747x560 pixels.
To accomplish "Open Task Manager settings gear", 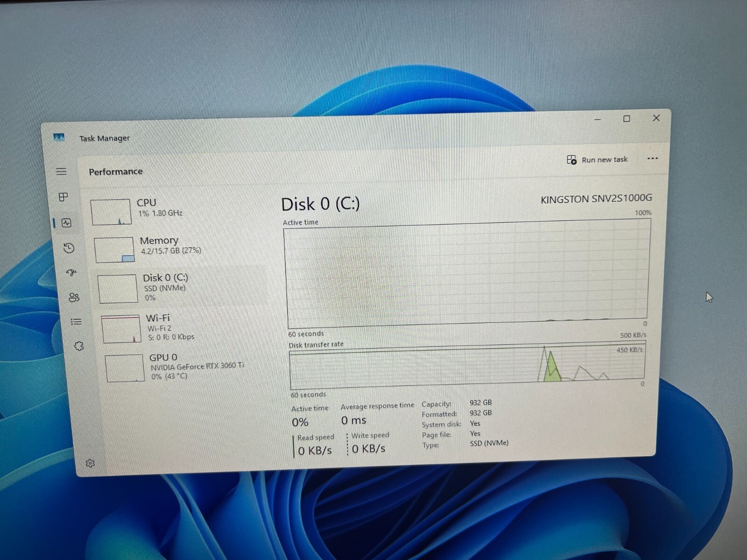I will (90, 463).
